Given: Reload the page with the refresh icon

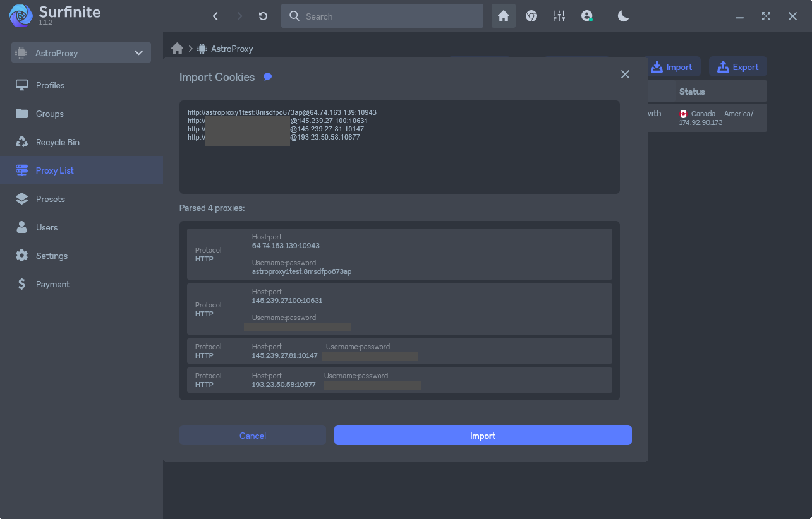Looking at the screenshot, I should [x=264, y=16].
